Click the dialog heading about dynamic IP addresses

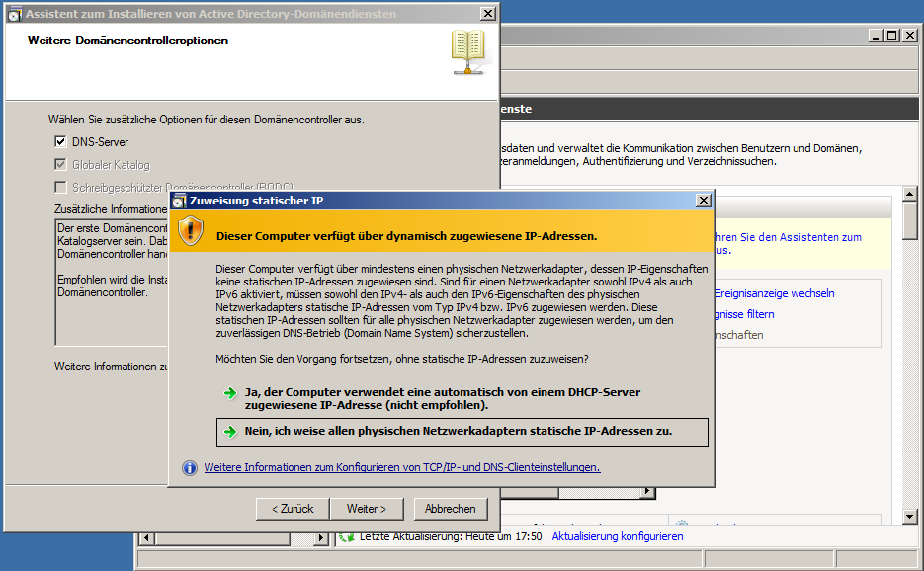[406, 236]
